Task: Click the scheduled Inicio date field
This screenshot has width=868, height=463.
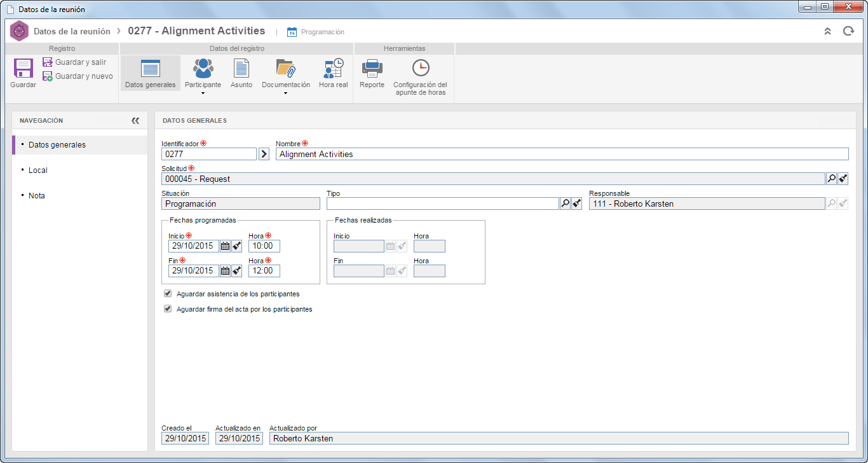Action: 194,246
